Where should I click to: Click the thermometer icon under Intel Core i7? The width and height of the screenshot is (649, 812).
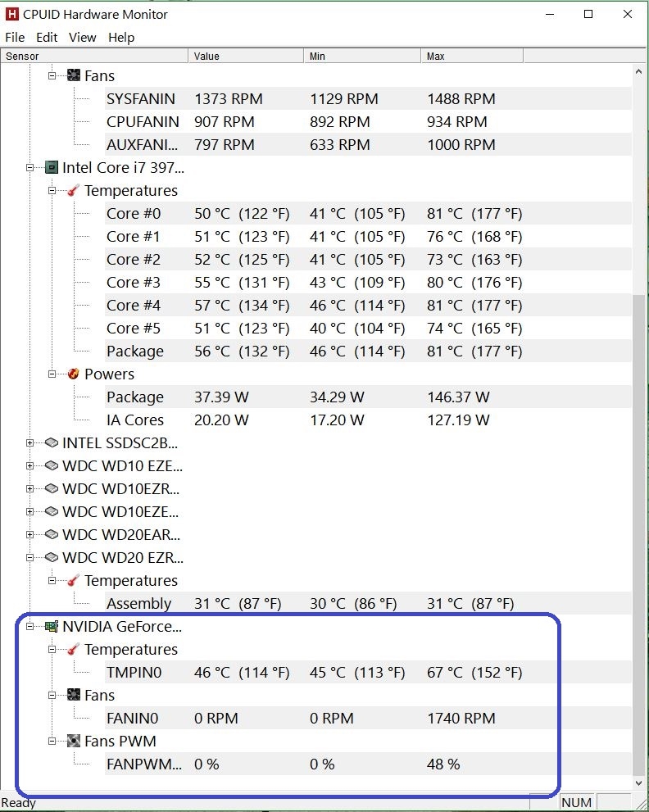pos(73,191)
